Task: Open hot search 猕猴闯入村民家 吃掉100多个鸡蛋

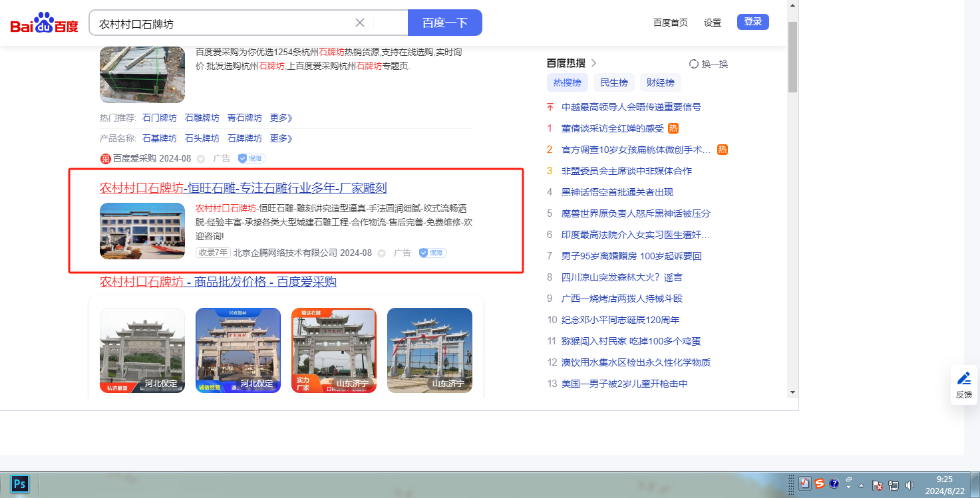Action: [631, 341]
